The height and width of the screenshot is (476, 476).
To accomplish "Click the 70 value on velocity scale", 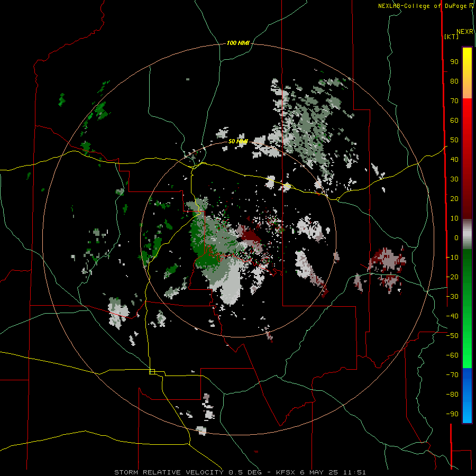I will [454, 101].
